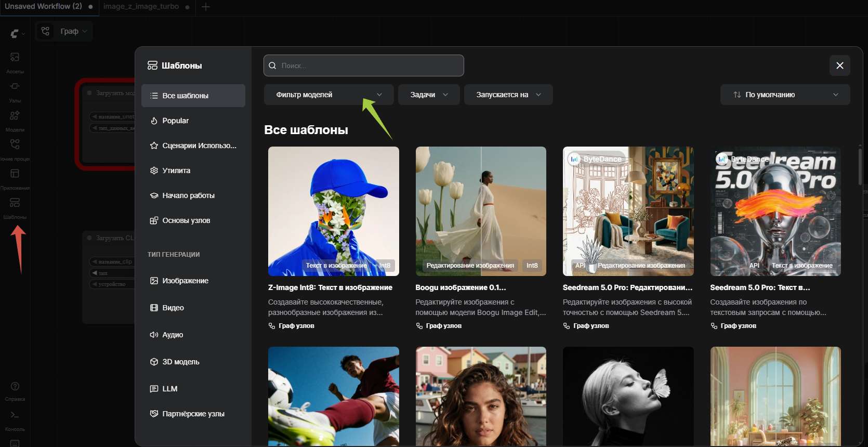Open the curly-haired woman portrait thumbnail

[x=481, y=396]
